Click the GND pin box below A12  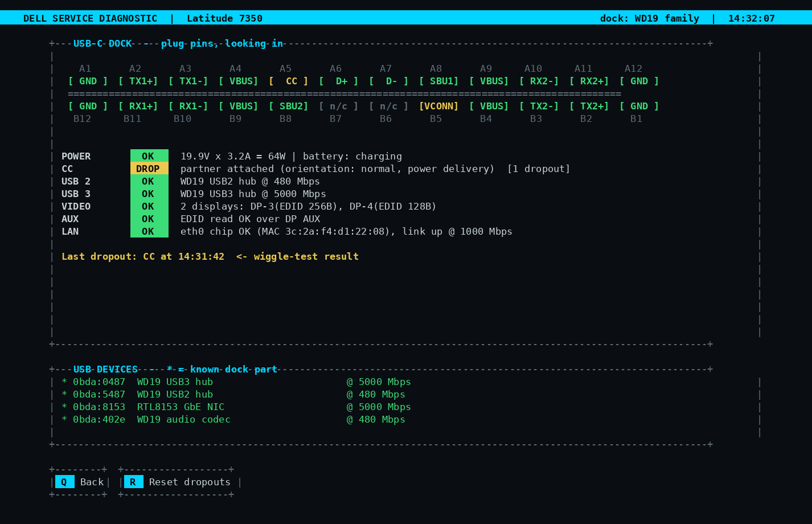coord(639,81)
